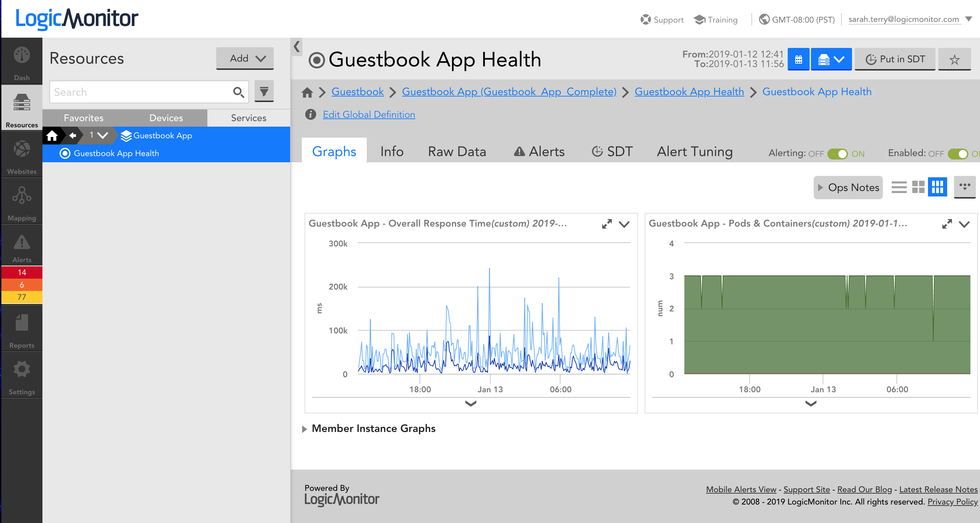Open the Pods & Containers graph options chevron

[x=964, y=224]
